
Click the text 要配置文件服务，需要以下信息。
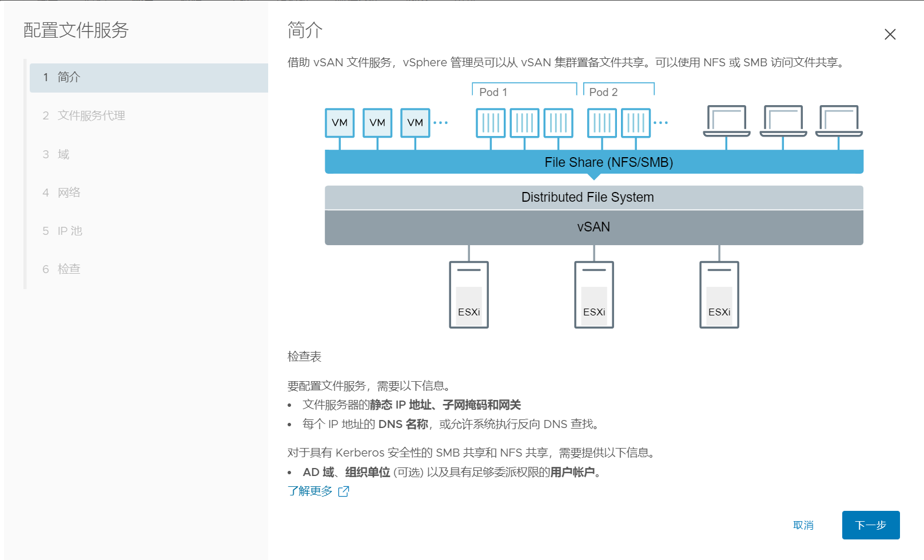tap(371, 386)
